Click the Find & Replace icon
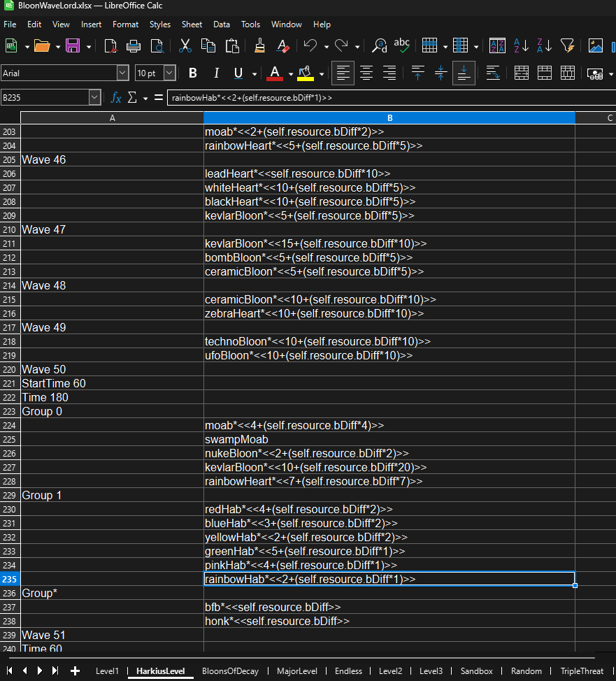The image size is (616, 681). coord(379,46)
